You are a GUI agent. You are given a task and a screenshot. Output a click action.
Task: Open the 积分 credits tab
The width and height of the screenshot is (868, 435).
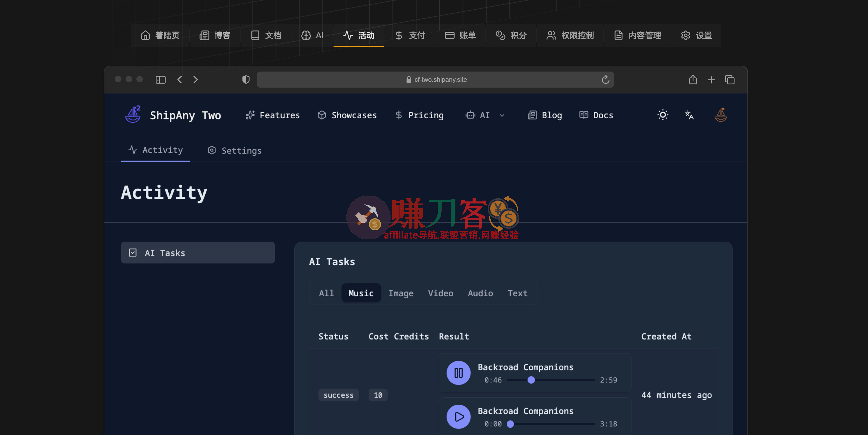coord(511,35)
